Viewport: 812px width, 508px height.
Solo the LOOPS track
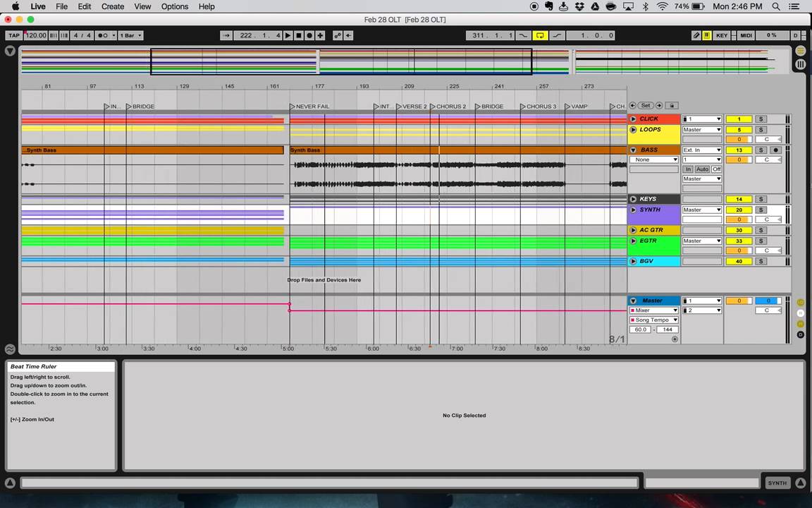pyautogui.click(x=761, y=130)
